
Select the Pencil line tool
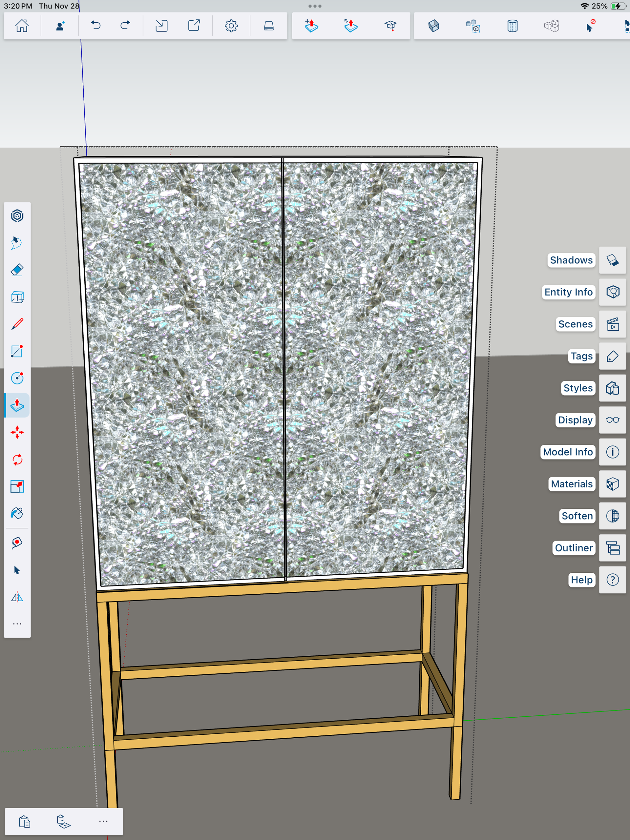pyautogui.click(x=17, y=324)
